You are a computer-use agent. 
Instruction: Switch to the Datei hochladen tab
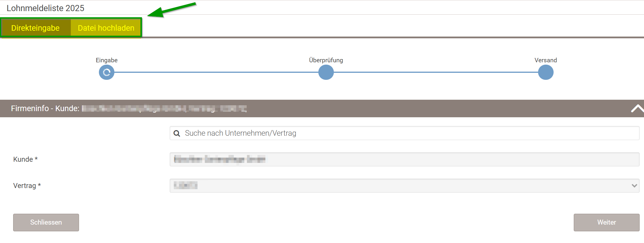pos(106,28)
